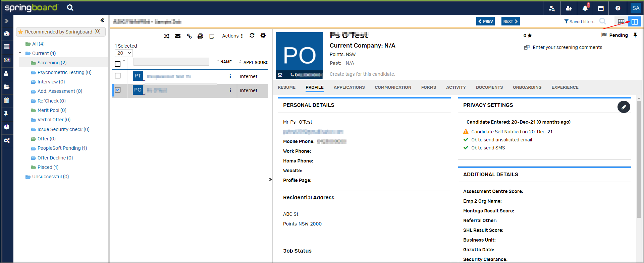
Task: Collapse the Current folder tree
Action: [20, 53]
